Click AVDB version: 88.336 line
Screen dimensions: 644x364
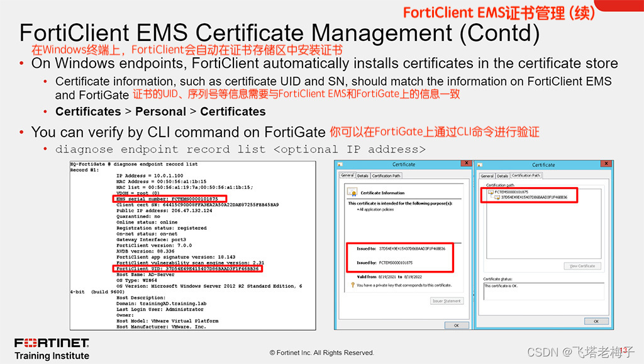[145, 251]
